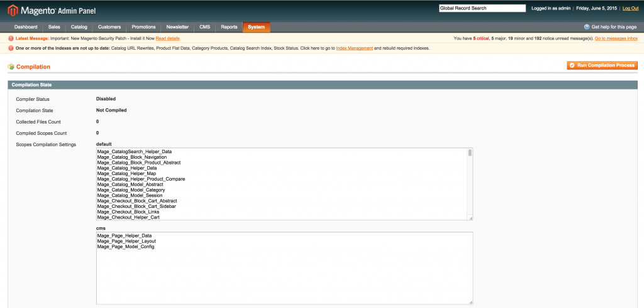Viewport: 644px width, 308px height.
Task: Click the Mage_Catalog_Helper_Data line
Action: click(x=127, y=168)
